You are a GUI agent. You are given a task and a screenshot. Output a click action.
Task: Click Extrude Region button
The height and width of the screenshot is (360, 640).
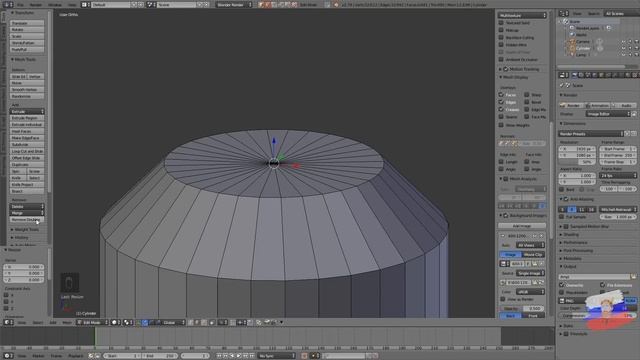click(x=27, y=118)
